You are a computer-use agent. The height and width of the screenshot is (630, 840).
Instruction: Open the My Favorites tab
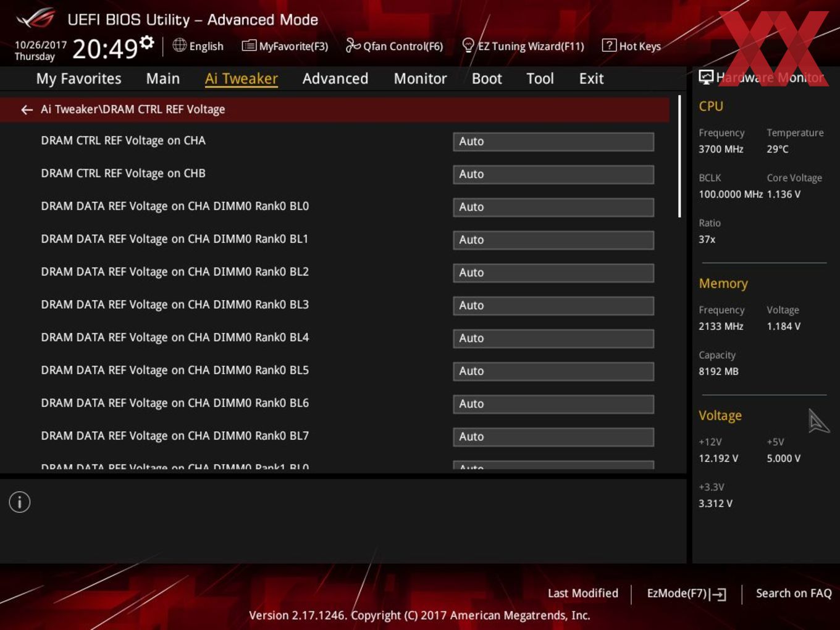[x=78, y=78]
